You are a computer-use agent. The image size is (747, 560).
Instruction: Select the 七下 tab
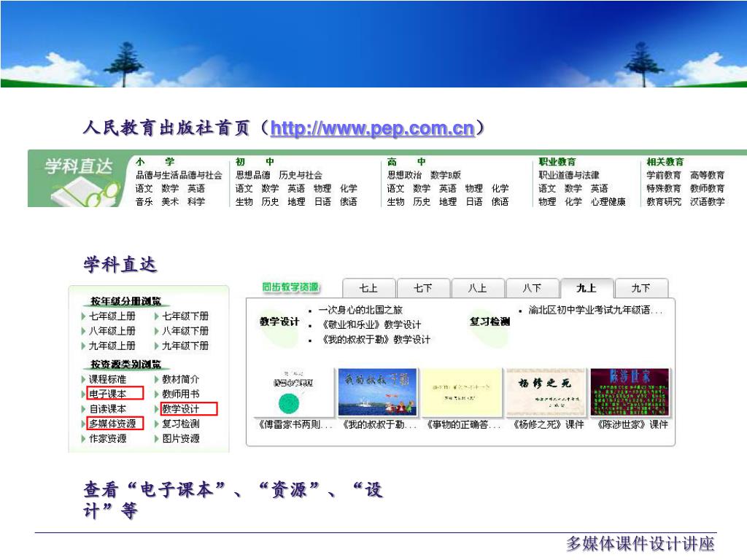coord(423,288)
